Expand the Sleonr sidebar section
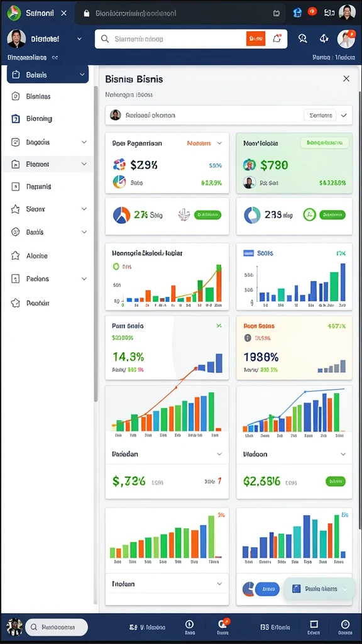The width and height of the screenshot is (362, 644). [84, 209]
